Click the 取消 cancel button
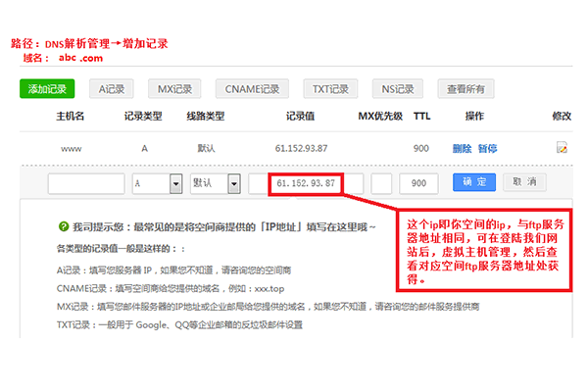Image resolution: width=588 pixels, height=392 pixels. [525, 182]
